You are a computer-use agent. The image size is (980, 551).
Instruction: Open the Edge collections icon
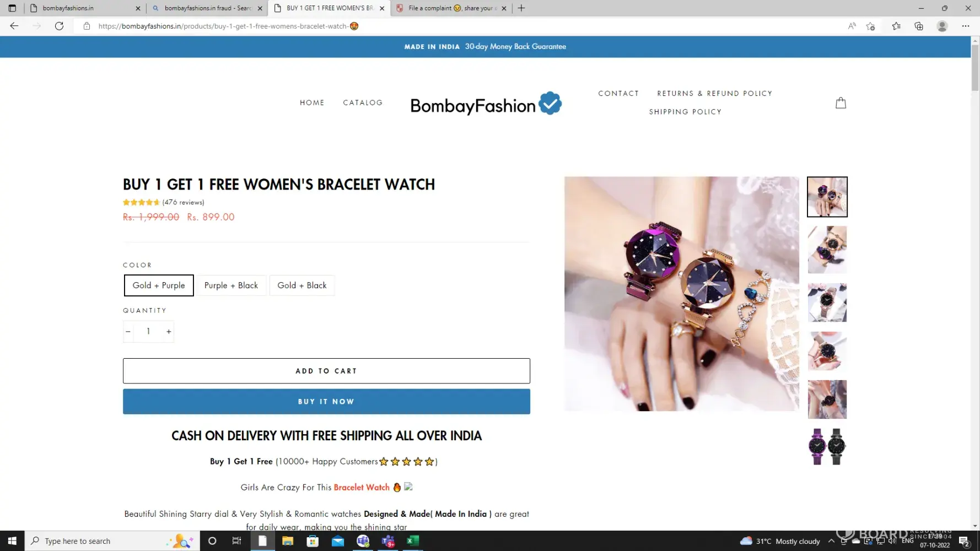pos(919,26)
